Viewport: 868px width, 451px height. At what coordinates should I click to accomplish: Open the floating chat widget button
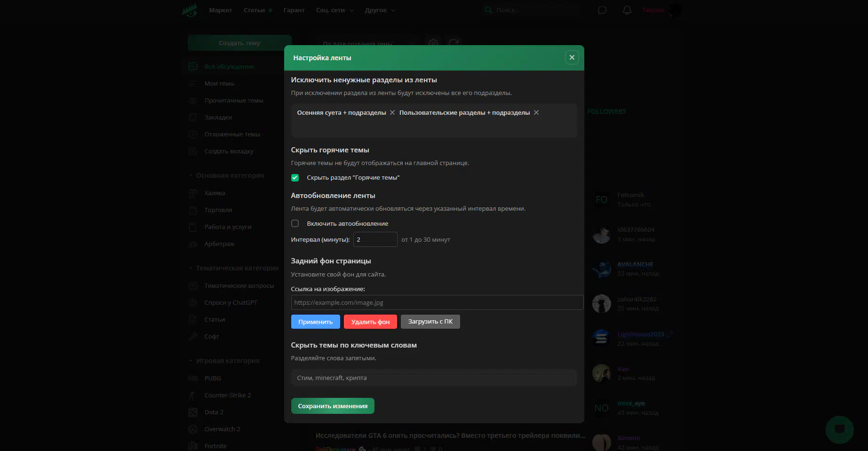(839, 429)
